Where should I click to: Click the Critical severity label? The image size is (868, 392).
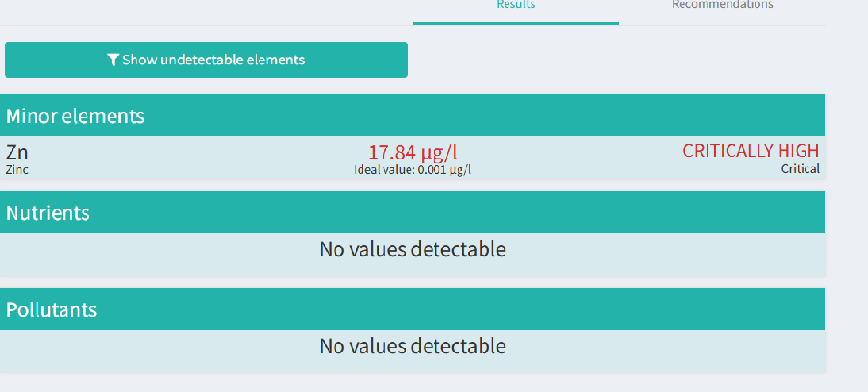pos(801,169)
